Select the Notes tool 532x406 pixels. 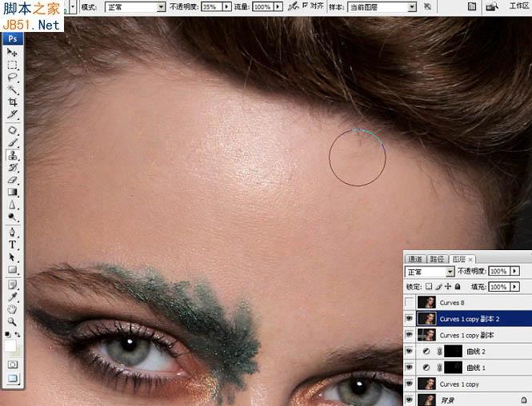click(x=13, y=285)
